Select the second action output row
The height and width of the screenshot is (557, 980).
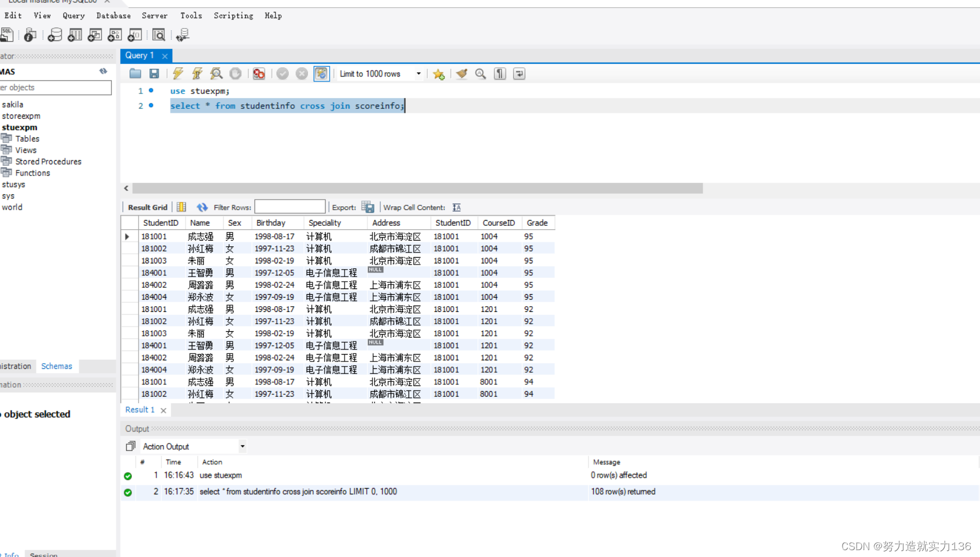[x=550, y=491]
